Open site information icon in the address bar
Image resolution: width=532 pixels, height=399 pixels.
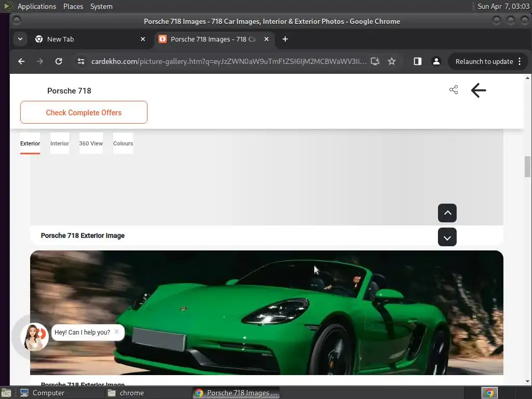[x=81, y=61]
